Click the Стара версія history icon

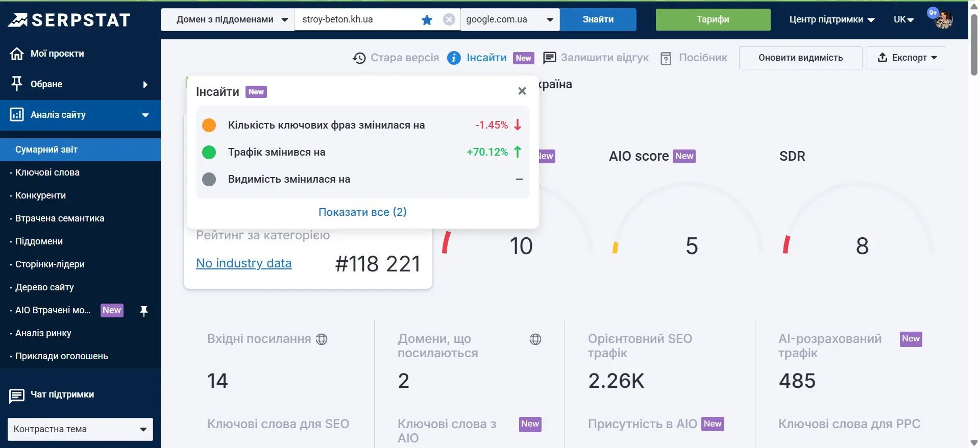point(359,58)
